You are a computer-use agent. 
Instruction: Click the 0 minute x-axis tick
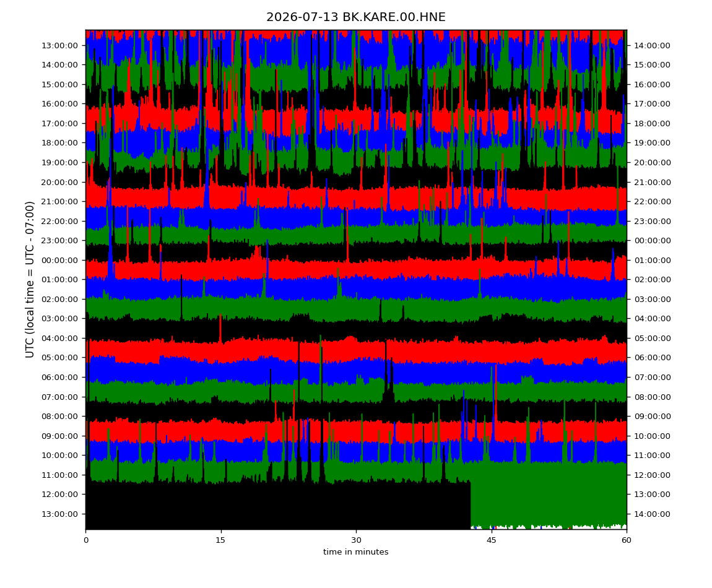tap(86, 540)
